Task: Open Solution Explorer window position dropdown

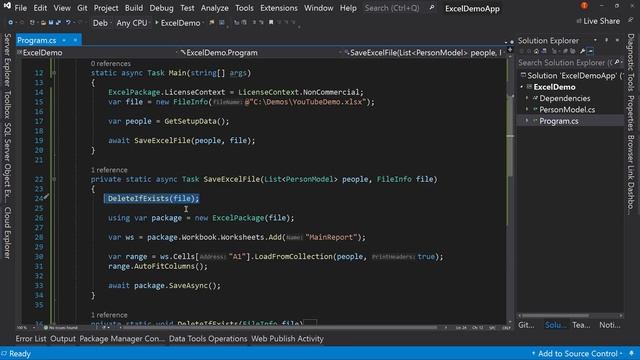Action: coord(595,40)
